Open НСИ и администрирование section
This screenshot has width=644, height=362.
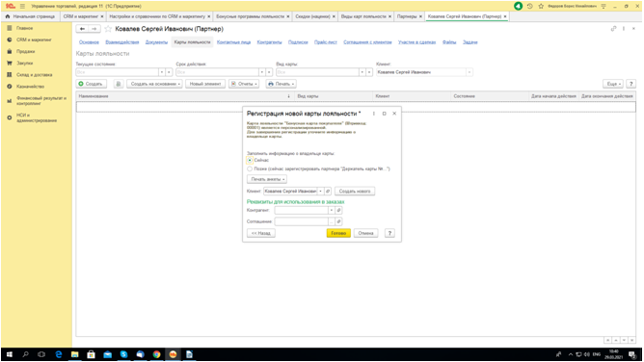pos(37,117)
